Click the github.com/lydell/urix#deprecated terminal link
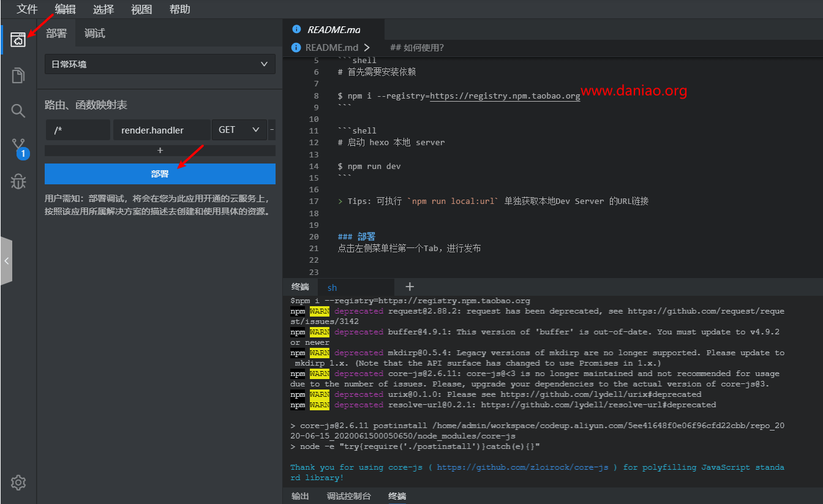Viewport: 823px width, 504px height. (601, 394)
